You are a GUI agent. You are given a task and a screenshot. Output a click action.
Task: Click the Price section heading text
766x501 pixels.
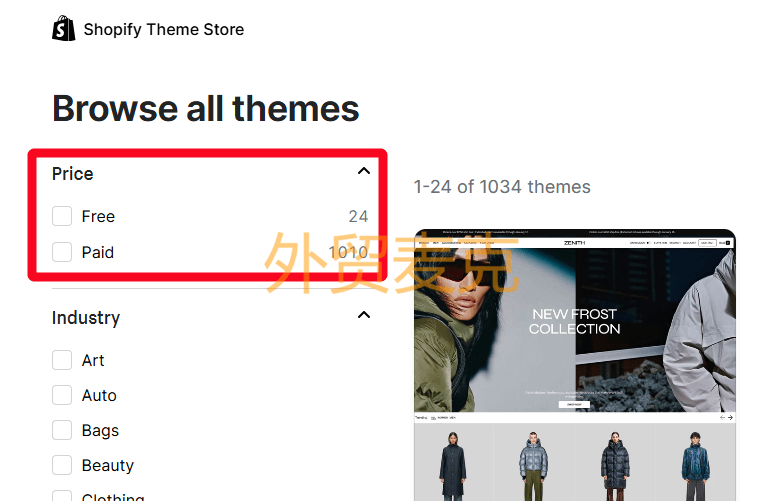click(x=73, y=174)
